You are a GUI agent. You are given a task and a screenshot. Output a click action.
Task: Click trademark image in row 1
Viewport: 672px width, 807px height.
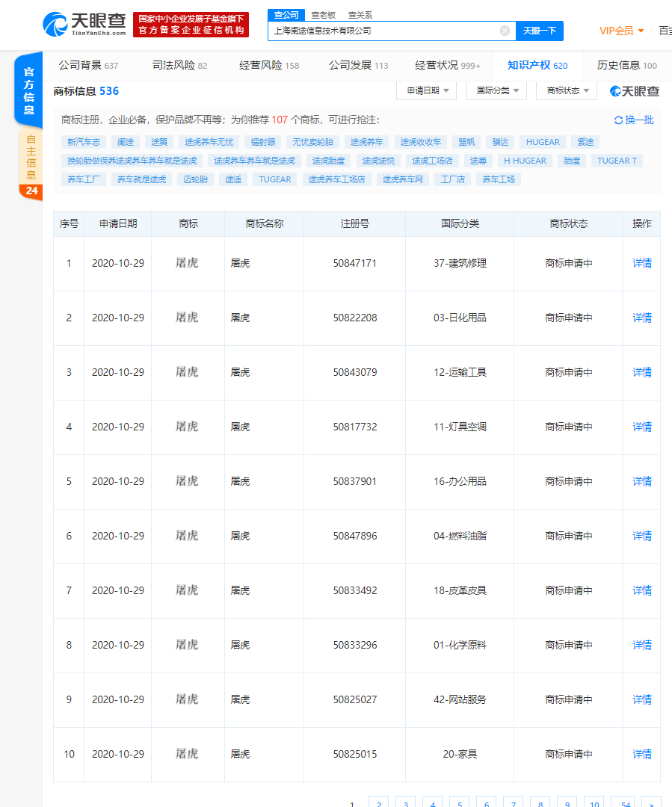pyautogui.click(x=187, y=263)
